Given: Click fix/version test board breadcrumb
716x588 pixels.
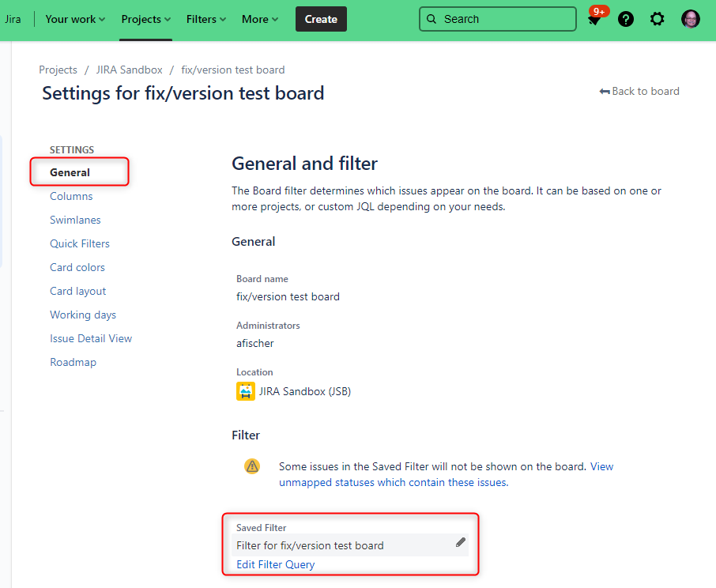Looking at the screenshot, I should tap(233, 70).
